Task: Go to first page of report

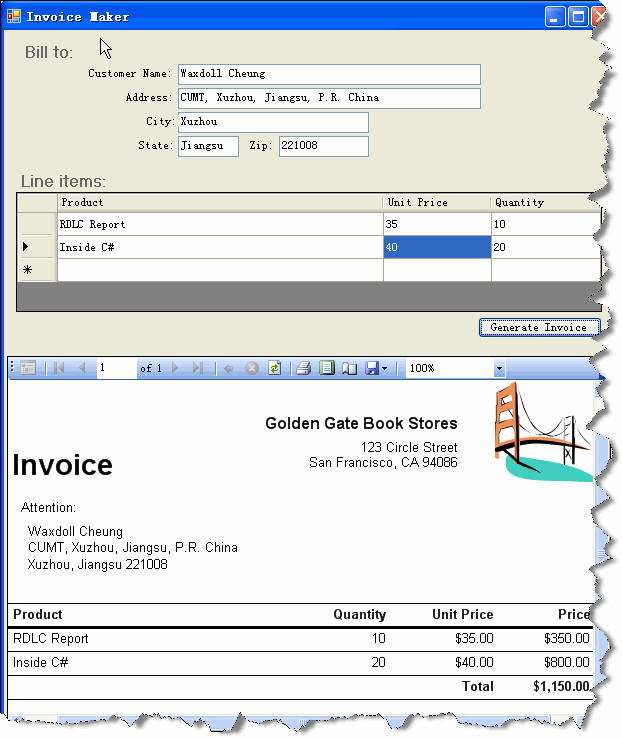Action: pyautogui.click(x=59, y=368)
